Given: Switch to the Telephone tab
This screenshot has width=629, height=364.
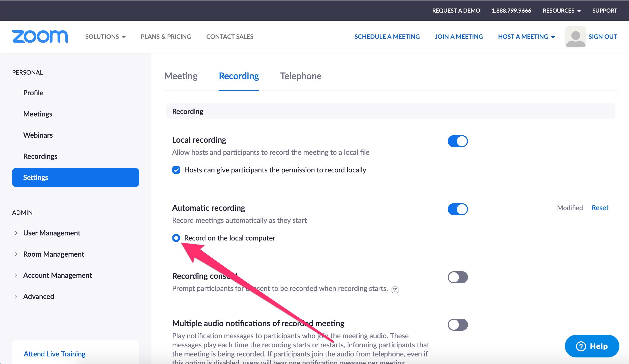Looking at the screenshot, I should coord(301,76).
